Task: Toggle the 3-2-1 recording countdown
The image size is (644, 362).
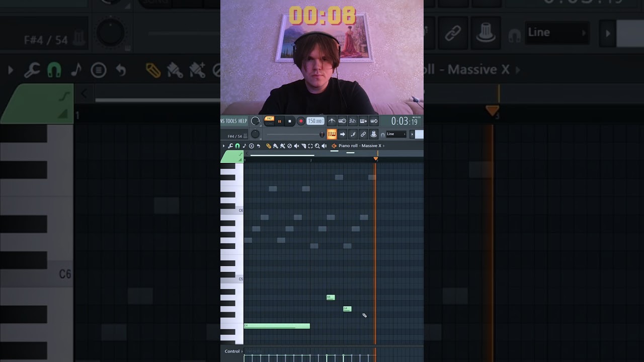Action: (x=353, y=121)
